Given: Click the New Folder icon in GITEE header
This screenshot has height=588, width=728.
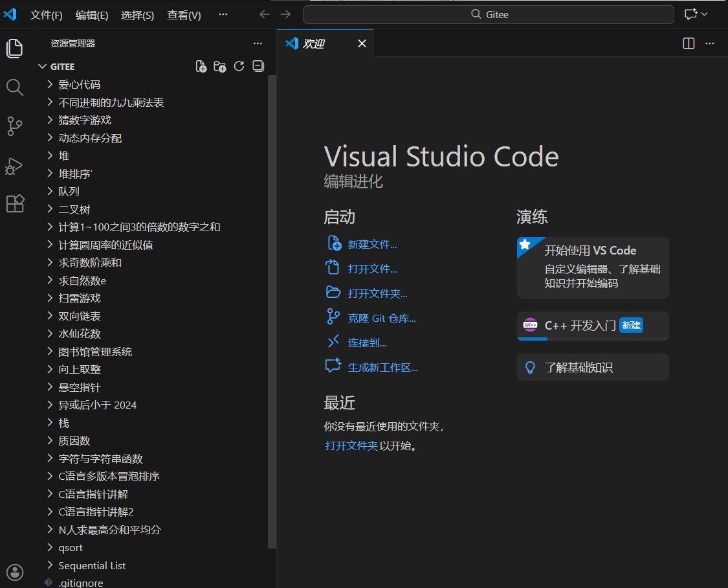Looking at the screenshot, I should click(x=220, y=67).
